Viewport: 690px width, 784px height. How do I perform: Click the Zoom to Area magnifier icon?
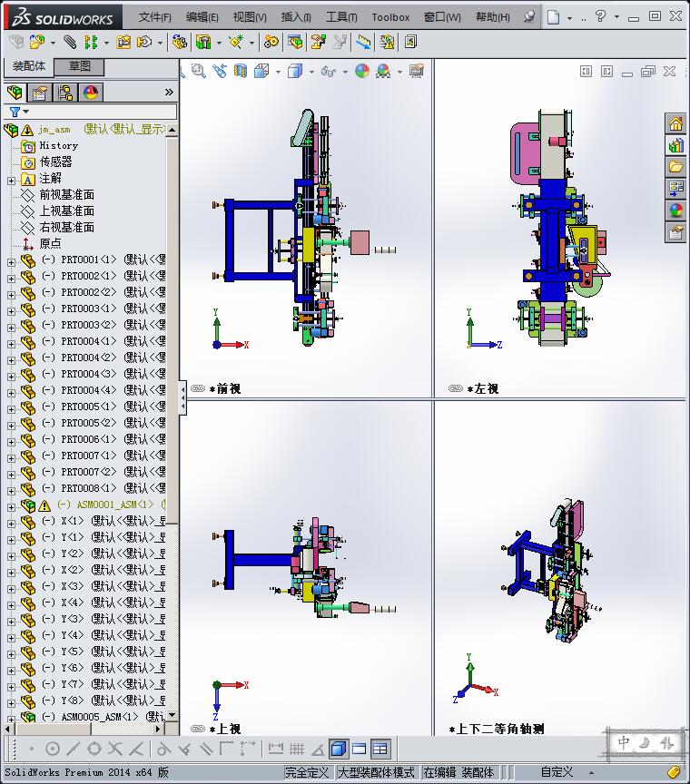[x=199, y=71]
